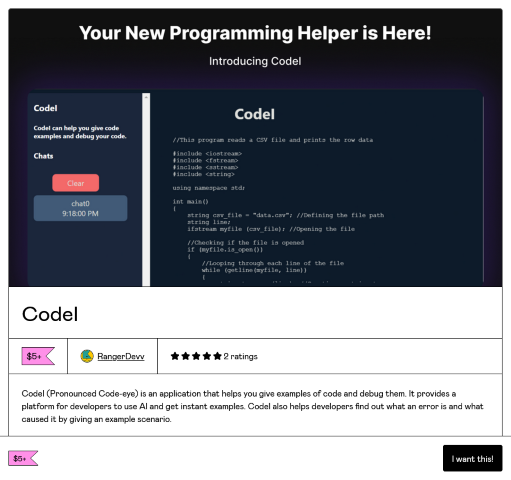Click the 'I want this!' button

(x=472, y=458)
